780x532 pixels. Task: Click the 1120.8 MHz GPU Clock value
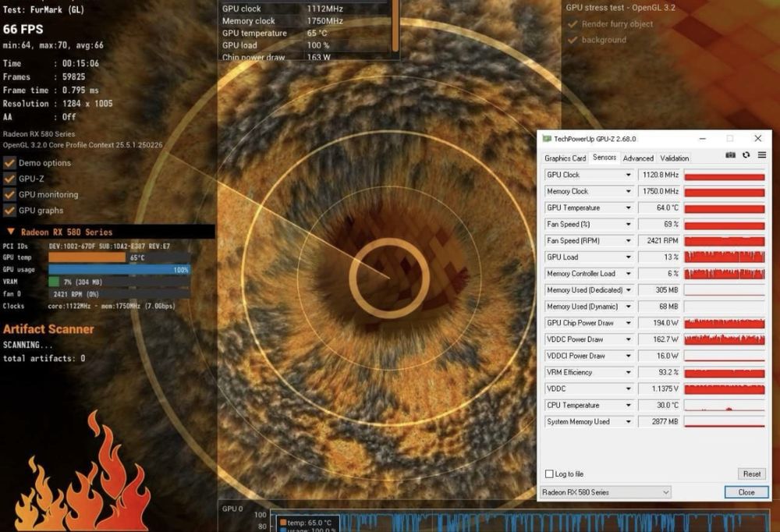click(660, 176)
